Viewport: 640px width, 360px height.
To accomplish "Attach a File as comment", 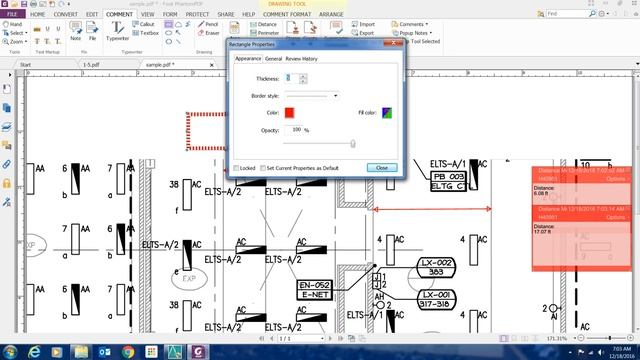I will click(92, 31).
